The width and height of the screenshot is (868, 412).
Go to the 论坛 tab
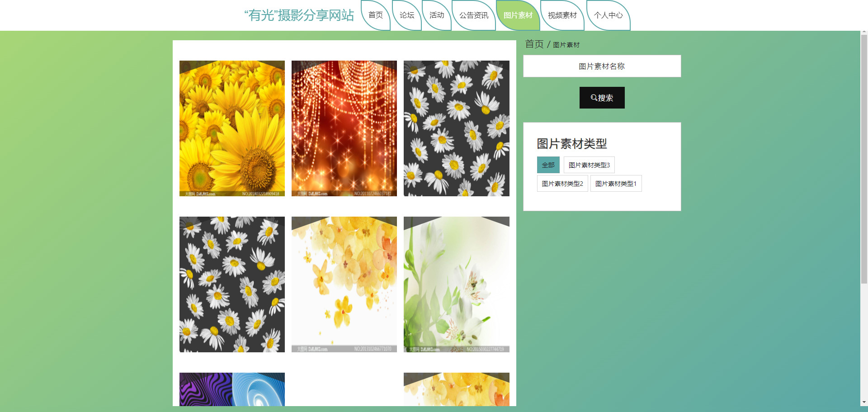(x=407, y=15)
